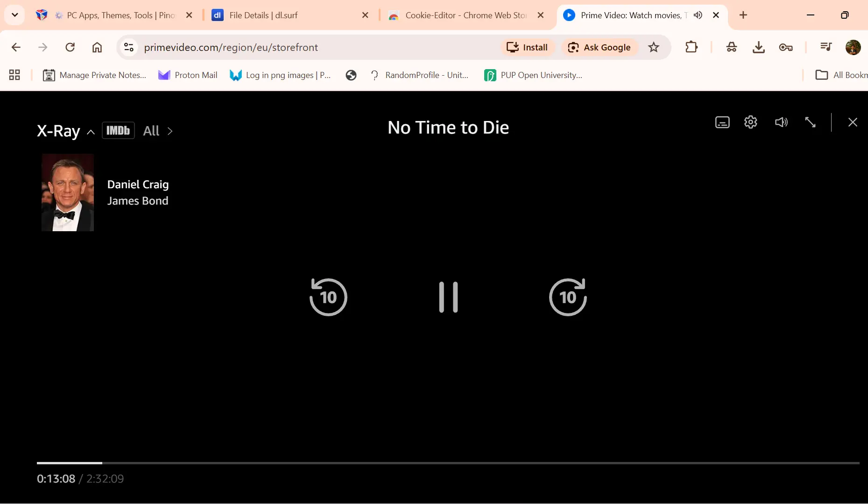Collapse the X-Ray panel
Image resolution: width=868 pixels, height=504 pixels.
coord(91,132)
